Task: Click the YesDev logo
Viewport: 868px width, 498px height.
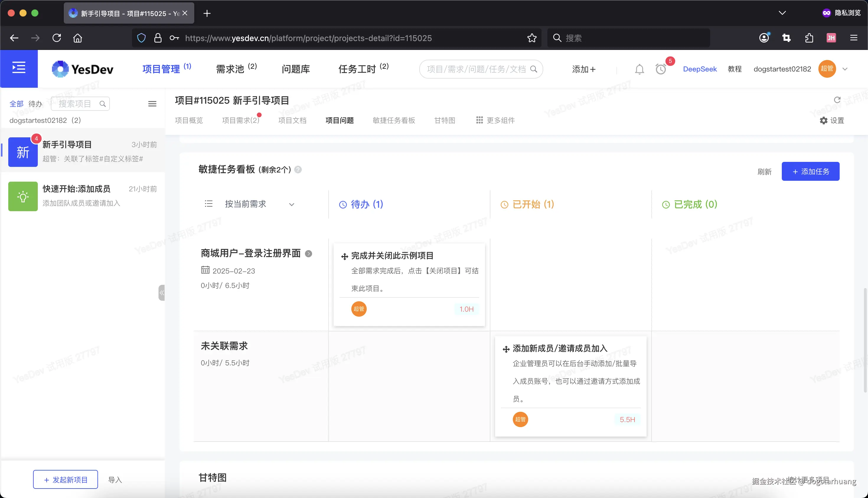Action: pos(82,69)
